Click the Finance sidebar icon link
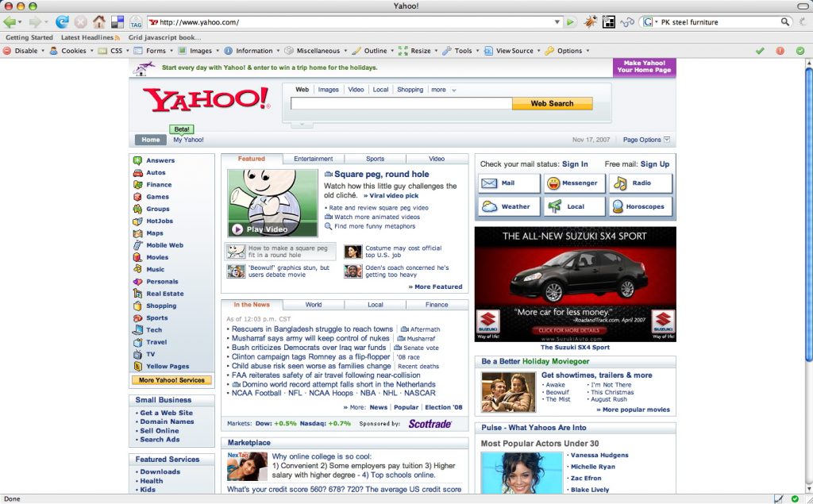Viewport: 813px width, 504px height. 137,185
